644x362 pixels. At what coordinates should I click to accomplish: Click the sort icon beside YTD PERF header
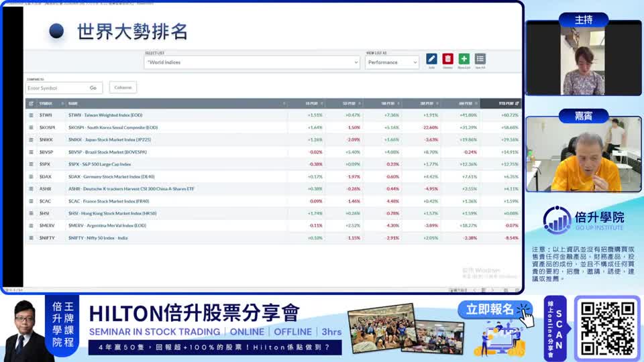[517, 103]
